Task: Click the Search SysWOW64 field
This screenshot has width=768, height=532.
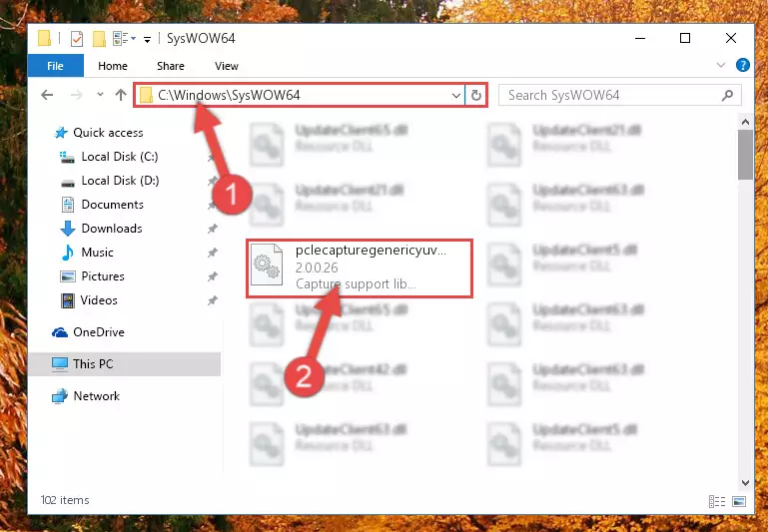Action: tap(619, 95)
